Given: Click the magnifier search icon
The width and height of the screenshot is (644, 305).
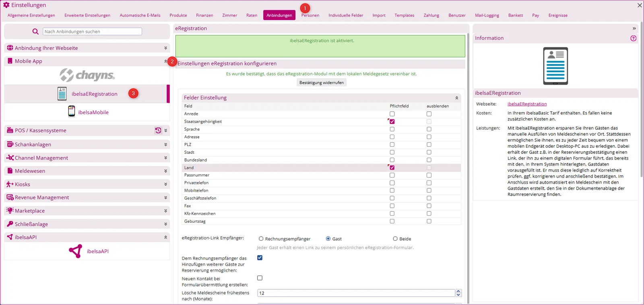Looking at the screenshot, I should [x=35, y=31].
